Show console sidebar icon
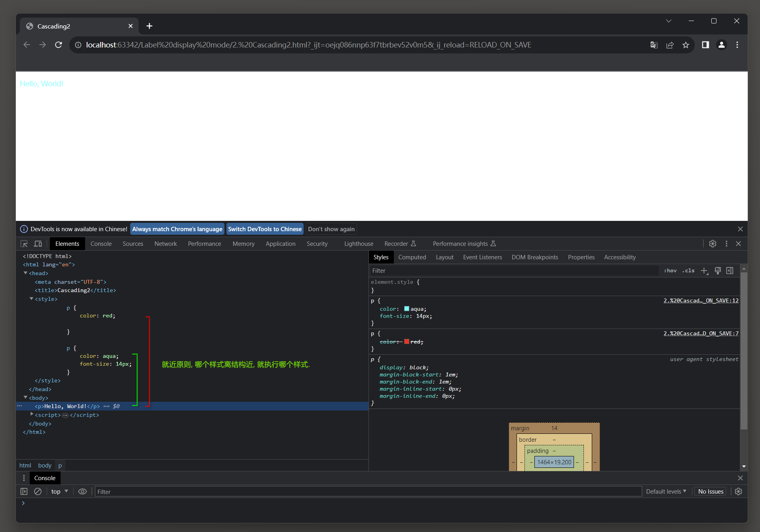This screenshot has width=760, height=532. click(x=24, y=492)
